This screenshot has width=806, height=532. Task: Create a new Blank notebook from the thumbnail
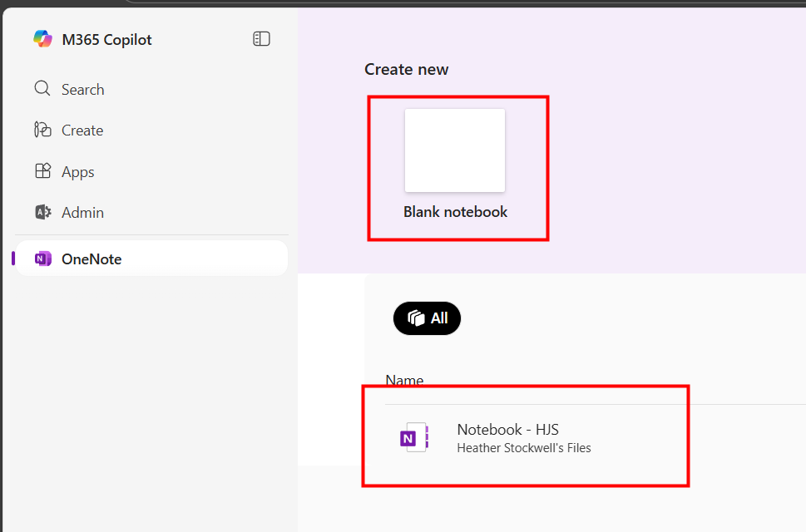(x=455, y=150)
